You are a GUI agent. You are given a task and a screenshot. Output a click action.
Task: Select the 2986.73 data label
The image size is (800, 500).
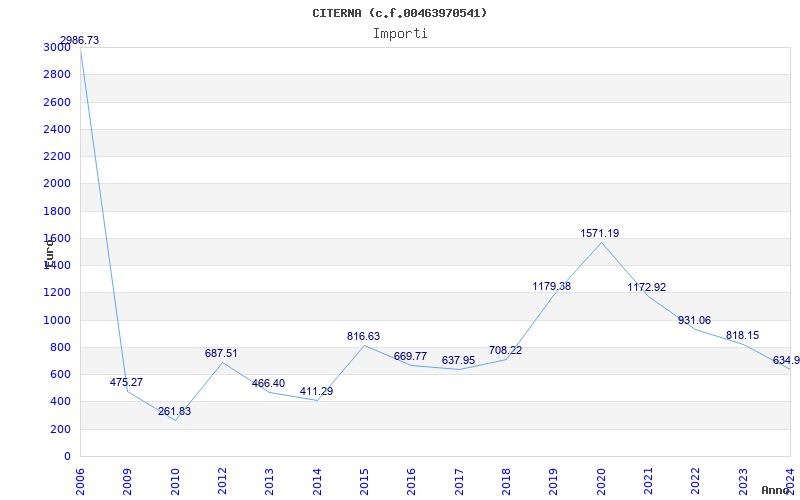[x=80, y=40]
